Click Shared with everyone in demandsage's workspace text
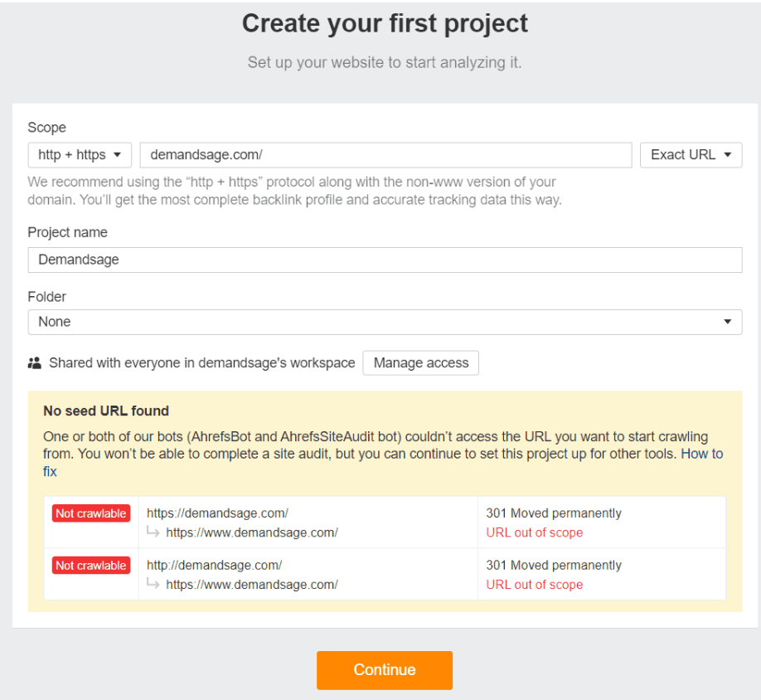The image size is (761, 700). (202, 363)
